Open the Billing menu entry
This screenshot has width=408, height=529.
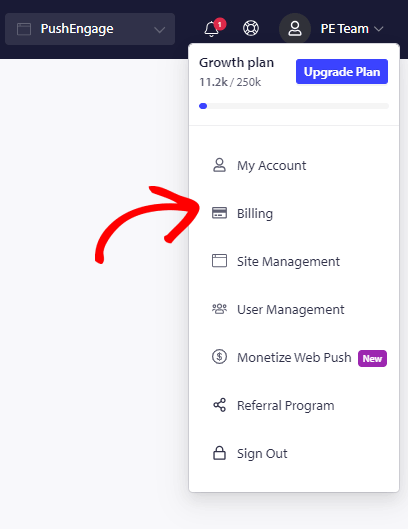(294, 213)
